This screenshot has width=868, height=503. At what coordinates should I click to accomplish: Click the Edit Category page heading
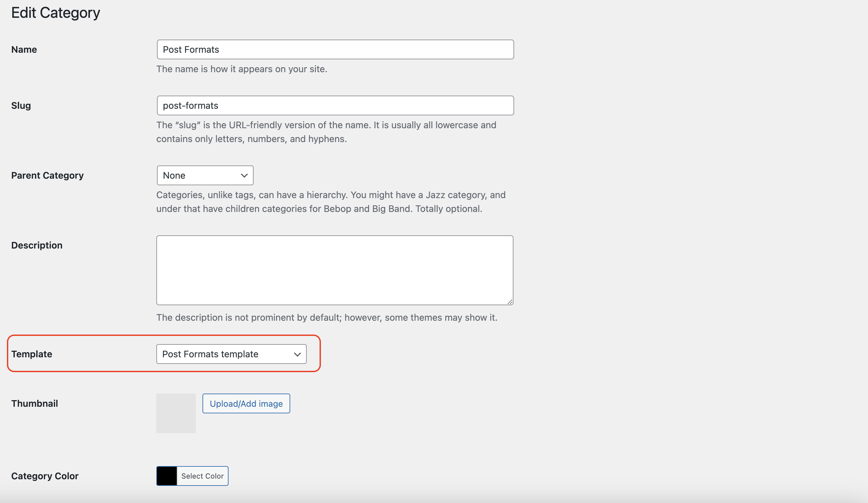(56, 13)
